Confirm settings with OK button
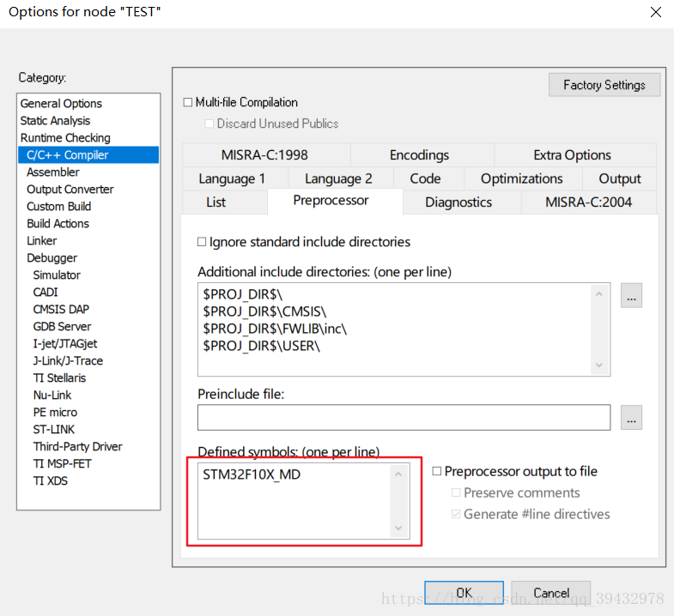 (464, 593)
